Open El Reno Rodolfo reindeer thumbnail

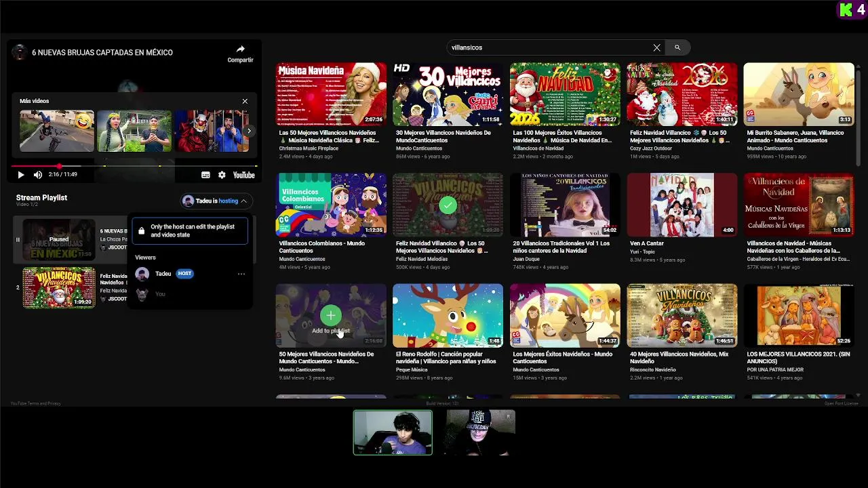point(448,315)
